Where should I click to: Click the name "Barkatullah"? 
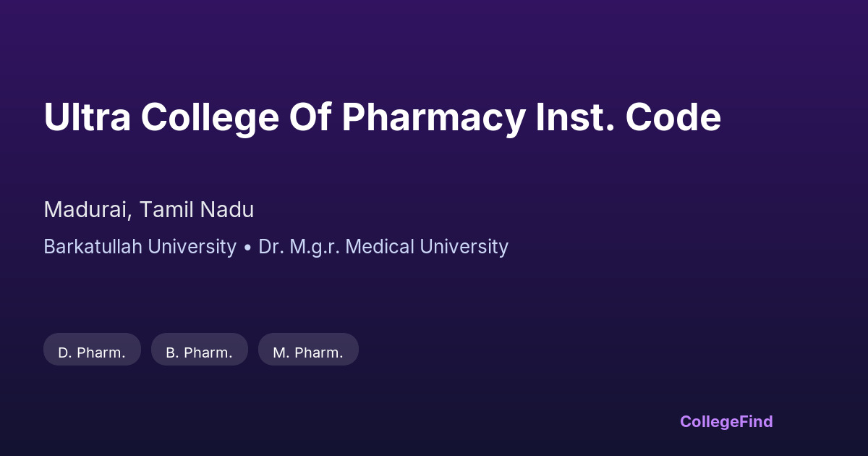(x=93, y=247)
